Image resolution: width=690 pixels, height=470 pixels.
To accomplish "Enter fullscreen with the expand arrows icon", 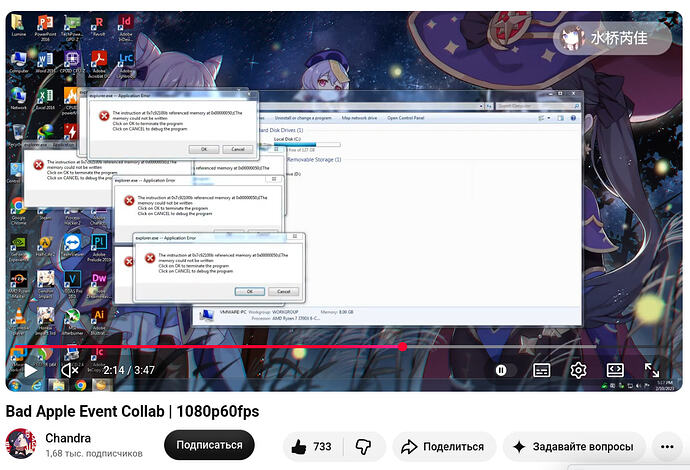I will [652, 370].
